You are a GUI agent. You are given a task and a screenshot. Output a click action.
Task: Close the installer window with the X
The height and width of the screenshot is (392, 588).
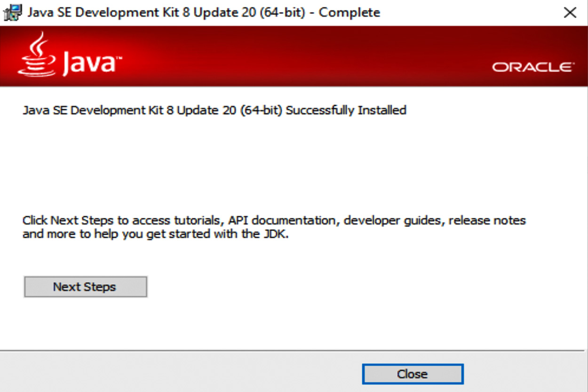(x=570, y=13)
